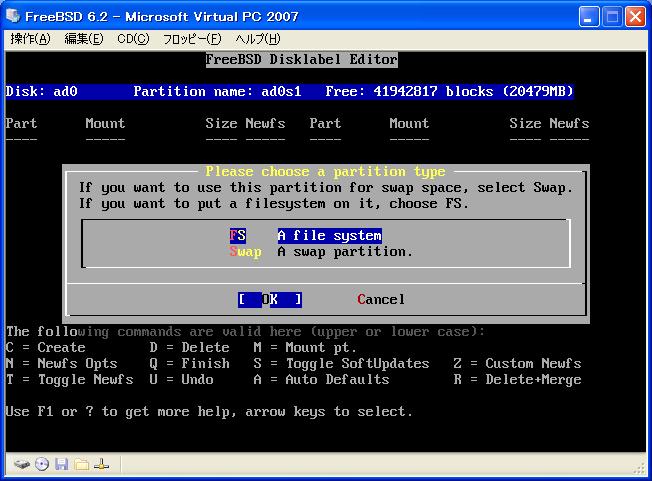Image resolution: width=652 pixels, height=481 pixels.
Task: Click 'U = Undo' command text
Action: click(x=182, y=380)
